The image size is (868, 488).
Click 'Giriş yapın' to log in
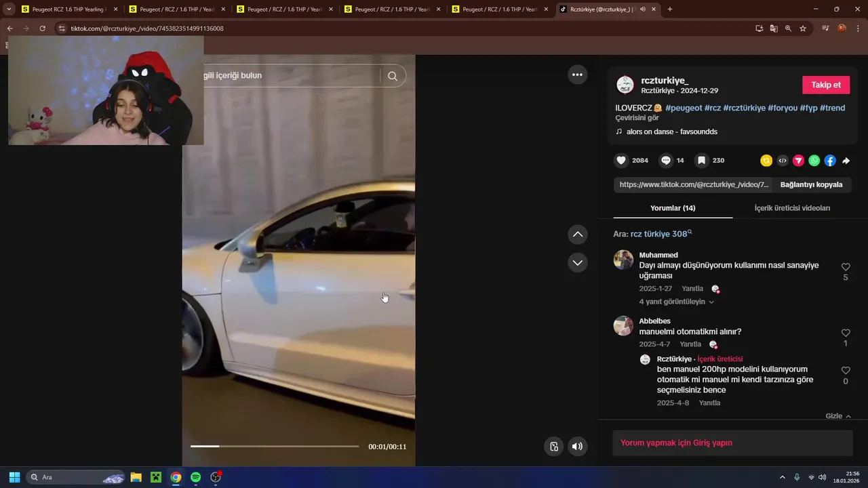click(713, 443)
